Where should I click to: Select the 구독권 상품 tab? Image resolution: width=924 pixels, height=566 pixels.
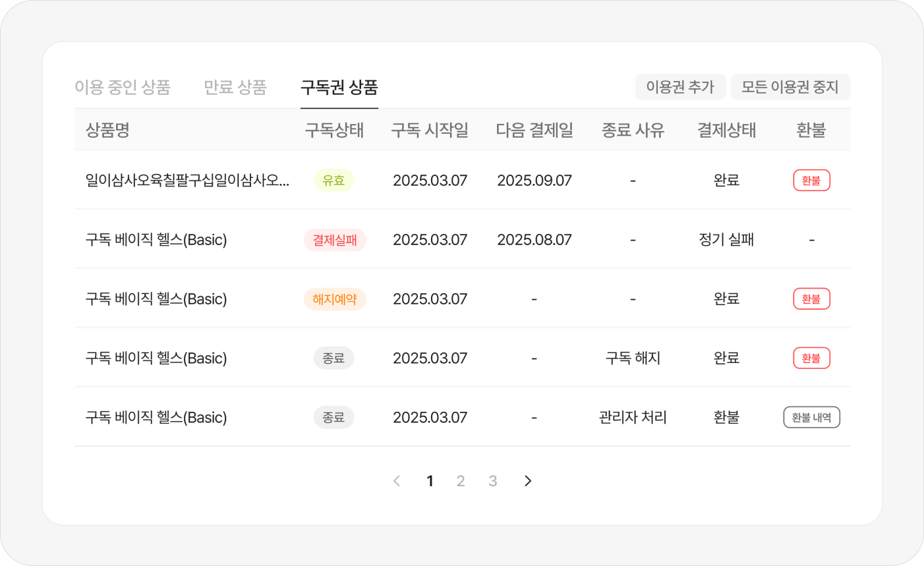pyautogui.click(x=339, y=87)
